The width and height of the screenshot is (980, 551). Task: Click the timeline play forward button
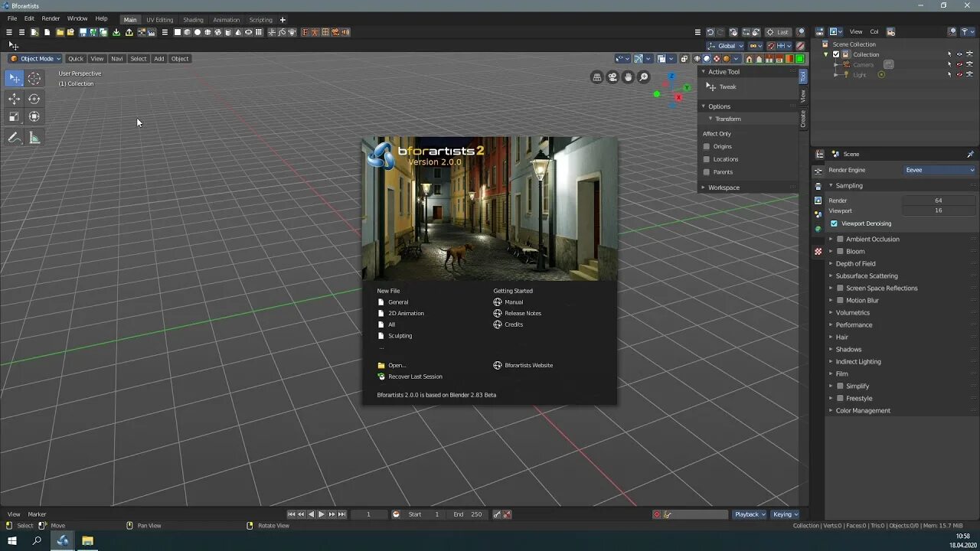[322, 514]
